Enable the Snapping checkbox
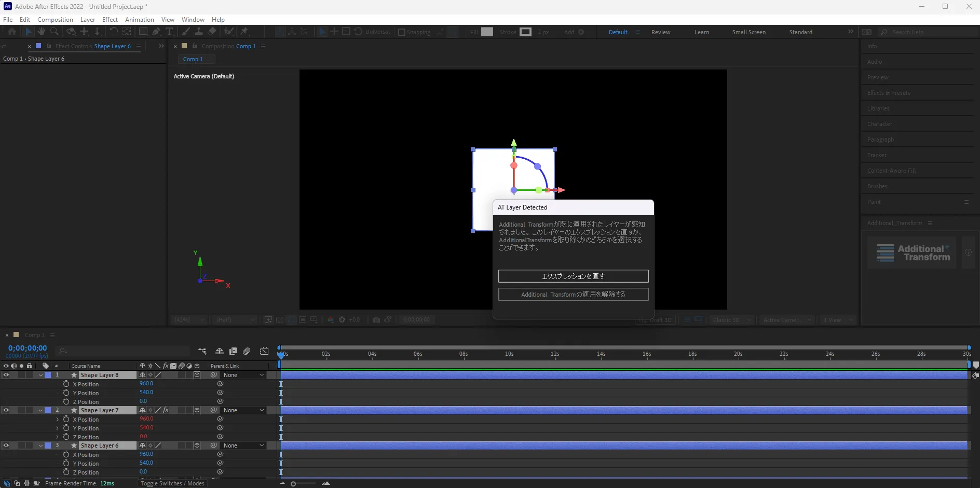Viewport: 980px width, 488px height. tap(401, 32)
